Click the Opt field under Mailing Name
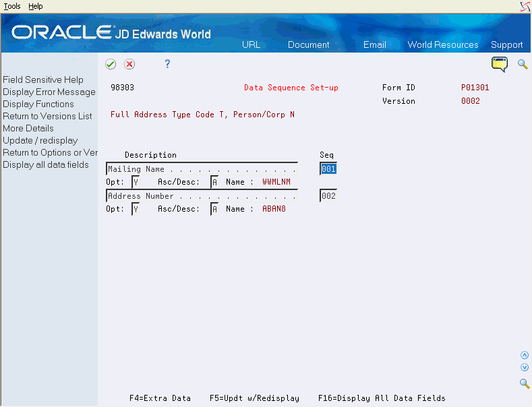This screenshot has height=407, width=532. tap(136, 182)
